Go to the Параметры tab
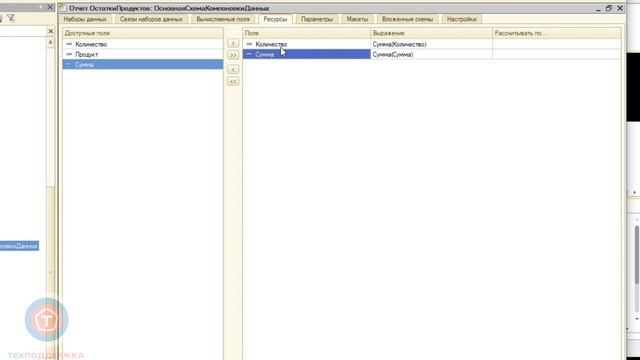 click(317, 19)
